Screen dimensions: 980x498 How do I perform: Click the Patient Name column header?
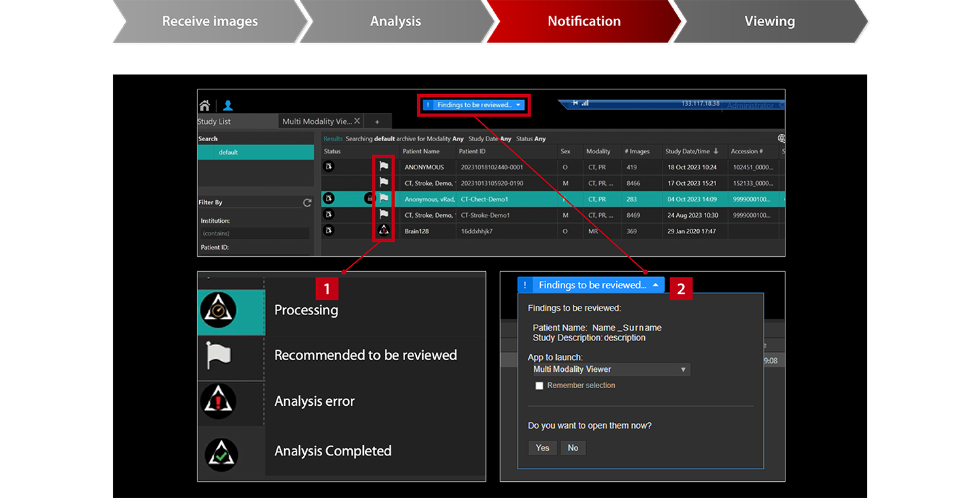pos(421,151)
